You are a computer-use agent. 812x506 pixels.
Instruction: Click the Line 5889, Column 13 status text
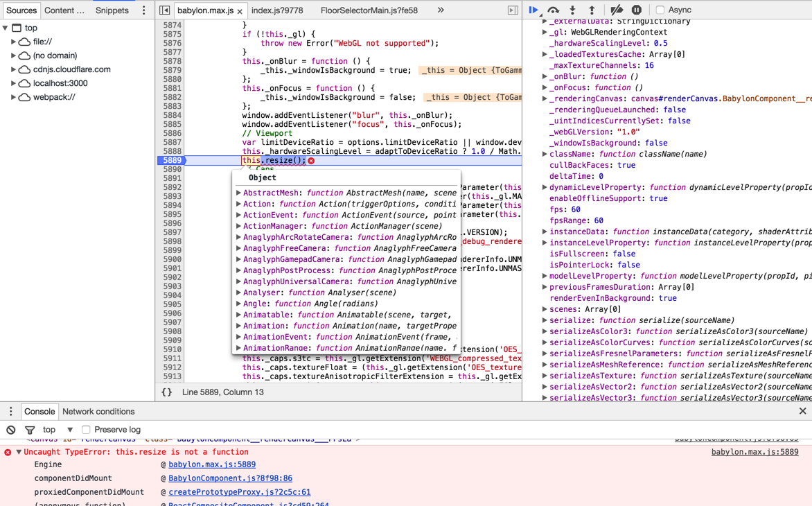coord(222,392)
